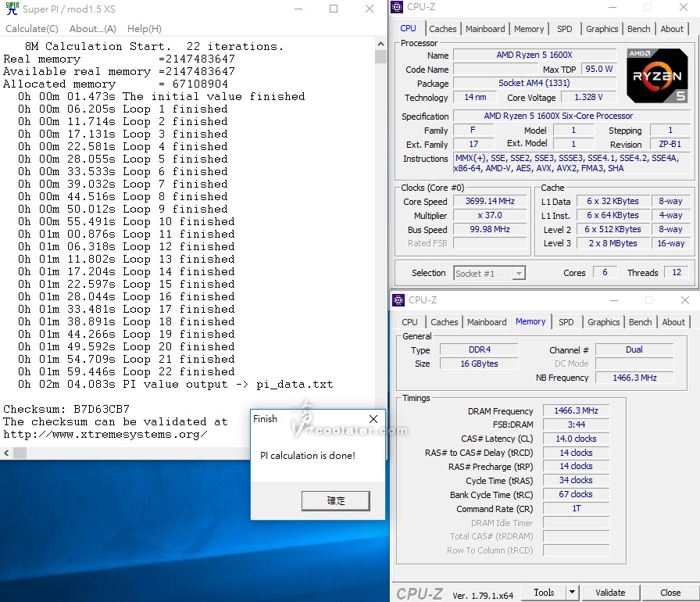The width and height of the screenshot is (700, 602).
Task: Click the Super PI horizontal scrollbar left arrow
Action: [x=6, y=453]
